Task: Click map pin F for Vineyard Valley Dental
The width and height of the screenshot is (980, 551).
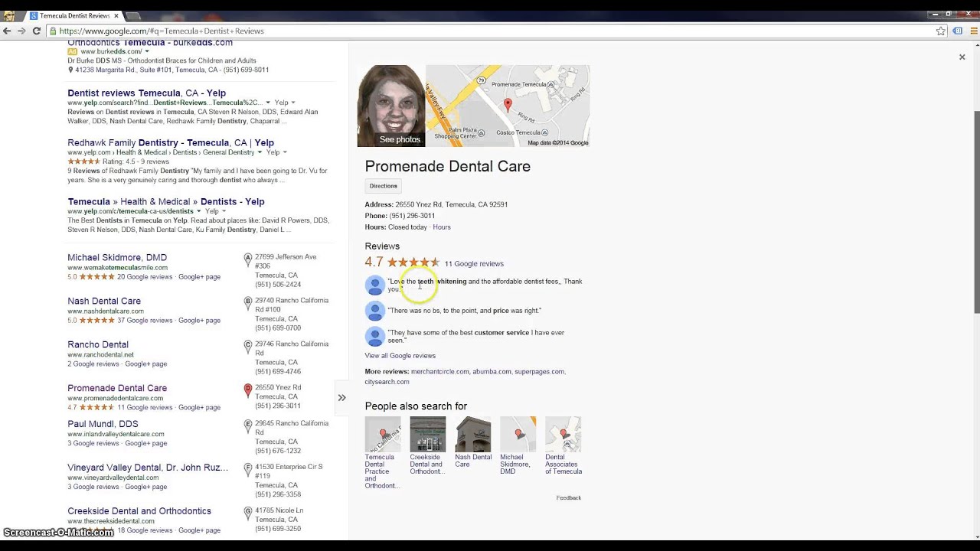Action: coord(247,470)
